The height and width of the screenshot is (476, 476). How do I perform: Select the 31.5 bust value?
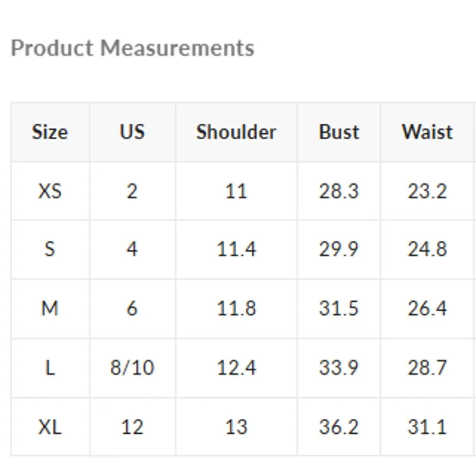coord(339,308)
